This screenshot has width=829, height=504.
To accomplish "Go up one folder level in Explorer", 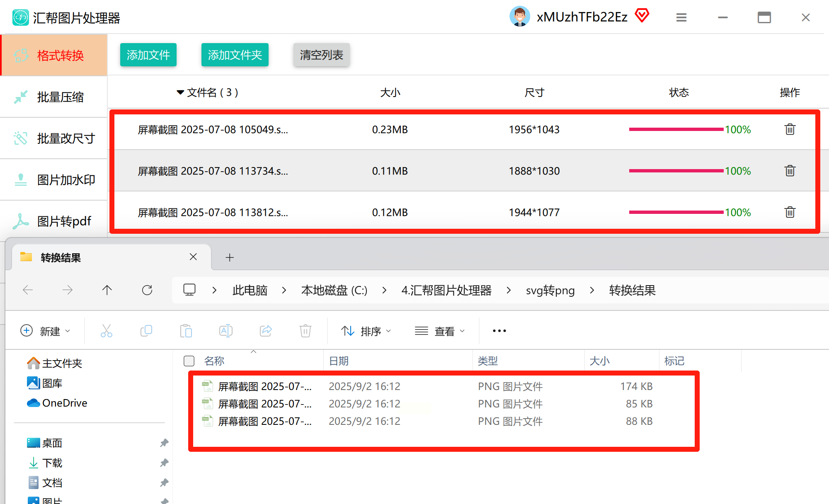I will pyautogui.click(x=107, y=290).
